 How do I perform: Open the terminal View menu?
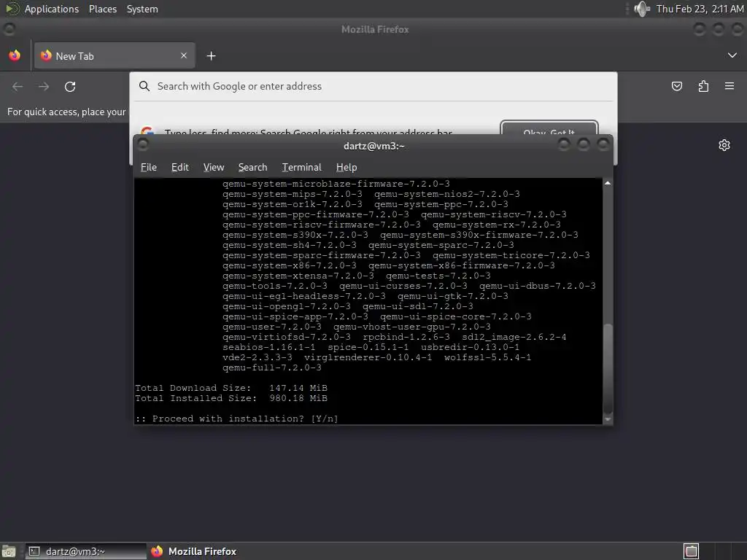point(214,167)
